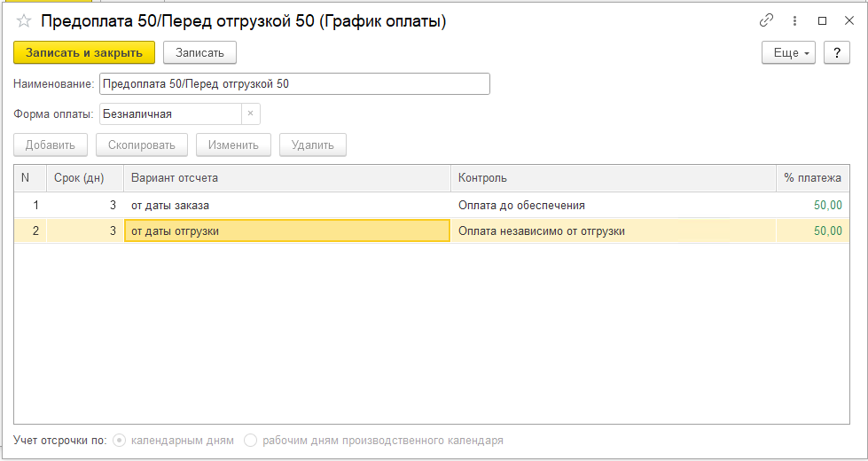The height and width of the screenshot is (461, 868).
Task: Open the three-dot window menu
Action: point(795,21)
